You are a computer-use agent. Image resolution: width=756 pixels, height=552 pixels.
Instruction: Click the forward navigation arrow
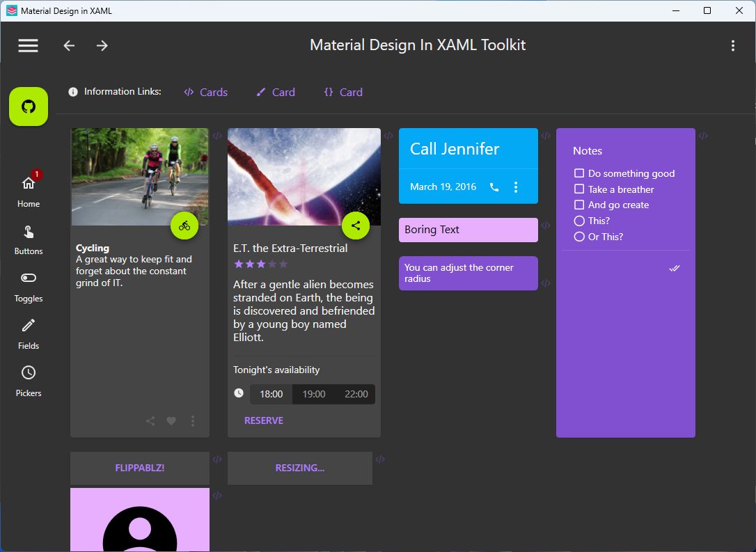(102, 45)
